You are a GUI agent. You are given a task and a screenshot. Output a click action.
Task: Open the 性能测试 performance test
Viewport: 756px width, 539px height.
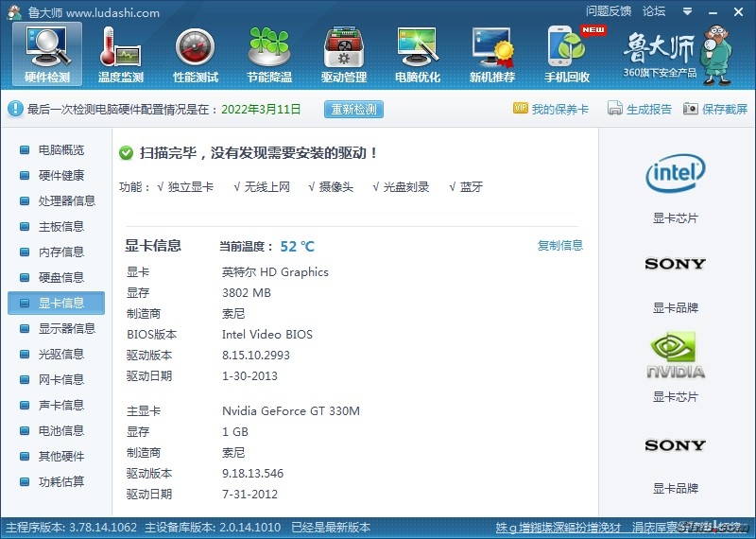click(x=195, y=54)
